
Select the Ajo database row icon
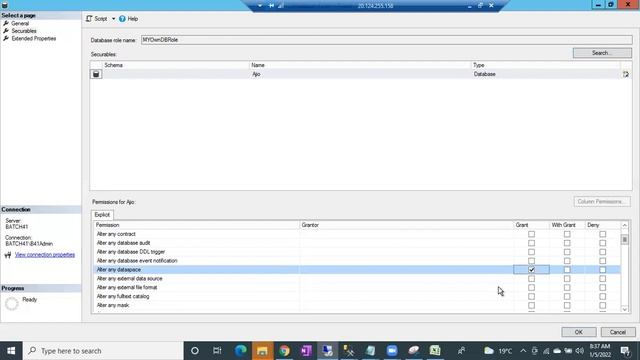point(96,74)
